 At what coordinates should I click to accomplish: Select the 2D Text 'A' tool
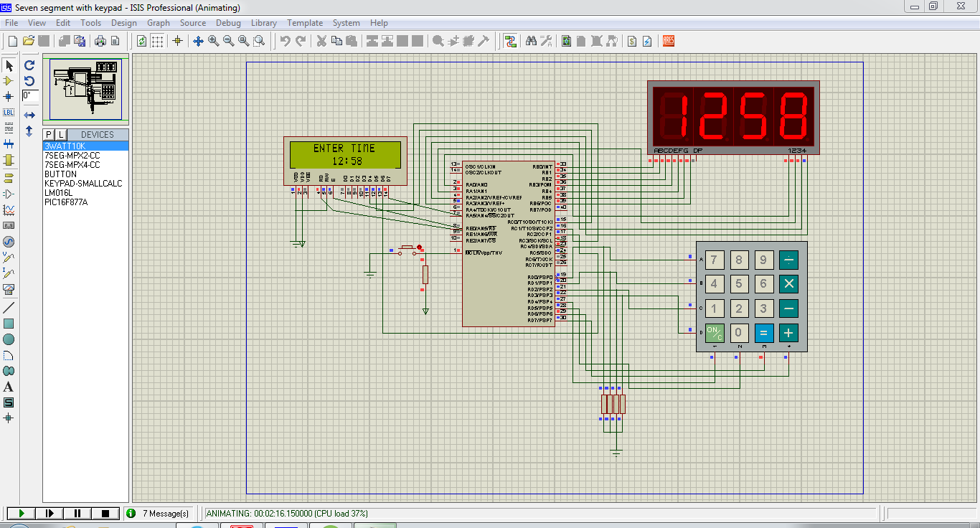[9, 387]
